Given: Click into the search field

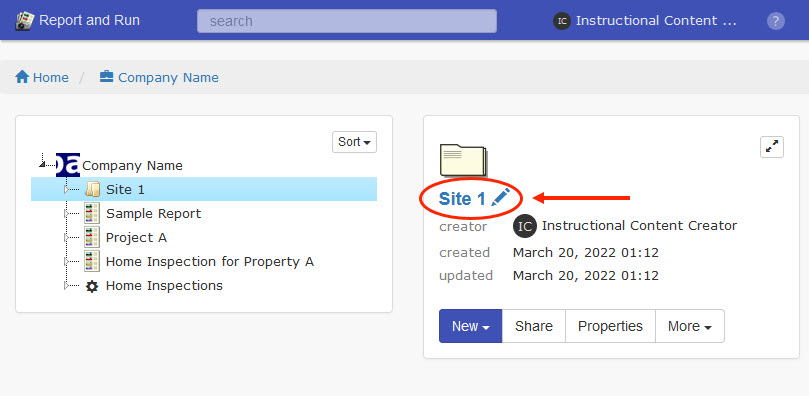Looking at the screenshot, I should 347,21.
